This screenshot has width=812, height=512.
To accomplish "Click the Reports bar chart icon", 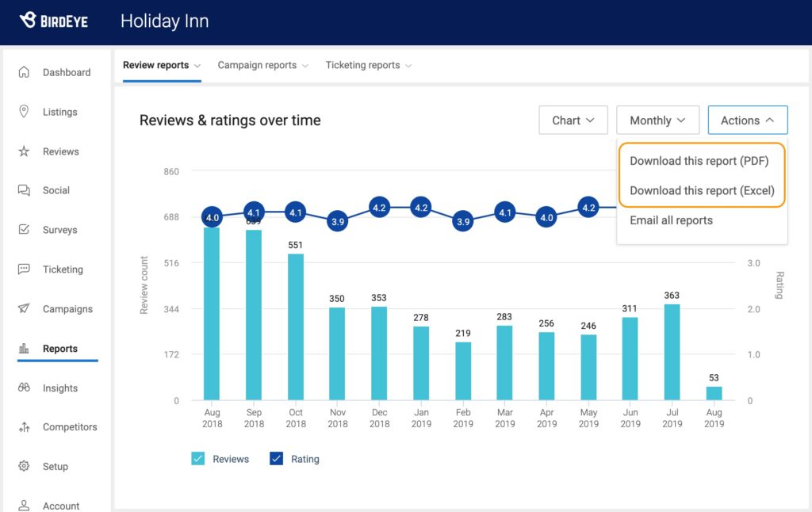I will [24, 349].
